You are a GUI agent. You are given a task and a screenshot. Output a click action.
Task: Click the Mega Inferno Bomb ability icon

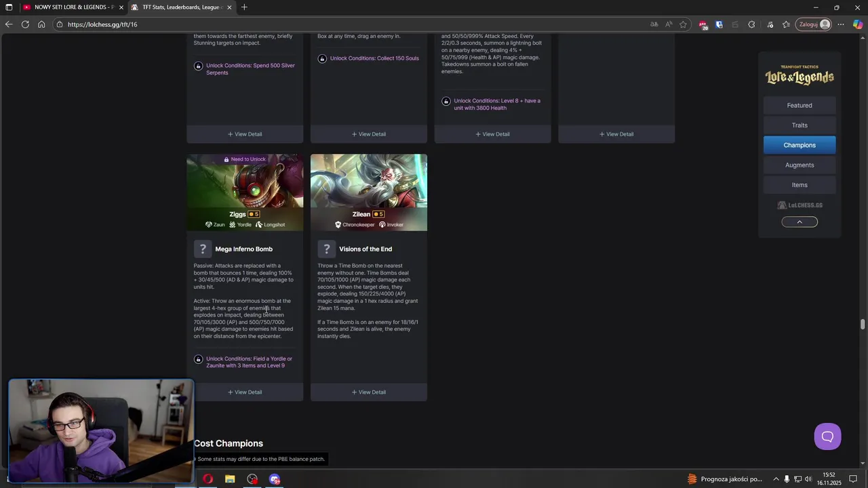pyautogui.click(x=202, y=249)
